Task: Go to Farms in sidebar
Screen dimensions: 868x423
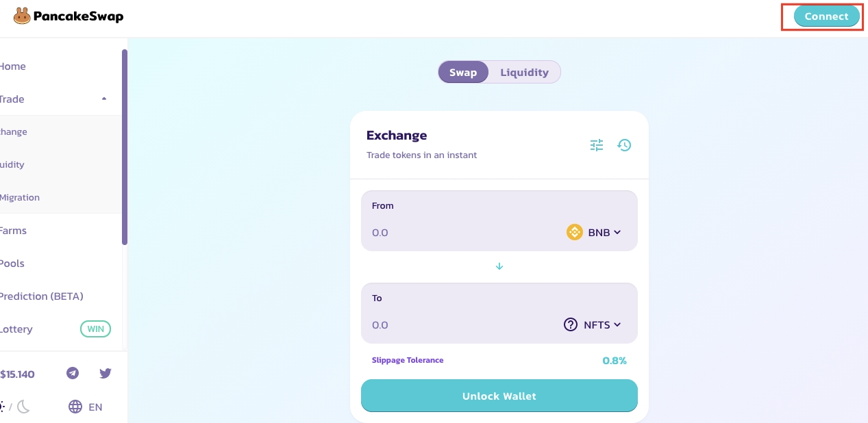Action: pos(14,231)
